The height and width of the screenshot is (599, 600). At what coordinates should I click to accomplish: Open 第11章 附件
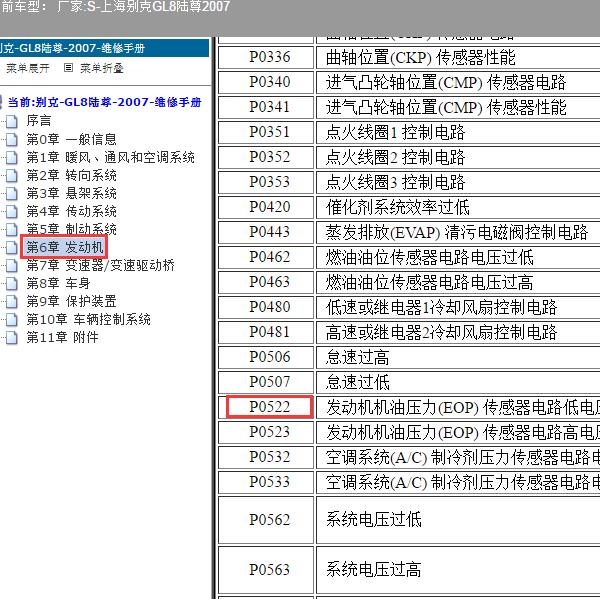[62, 337]
